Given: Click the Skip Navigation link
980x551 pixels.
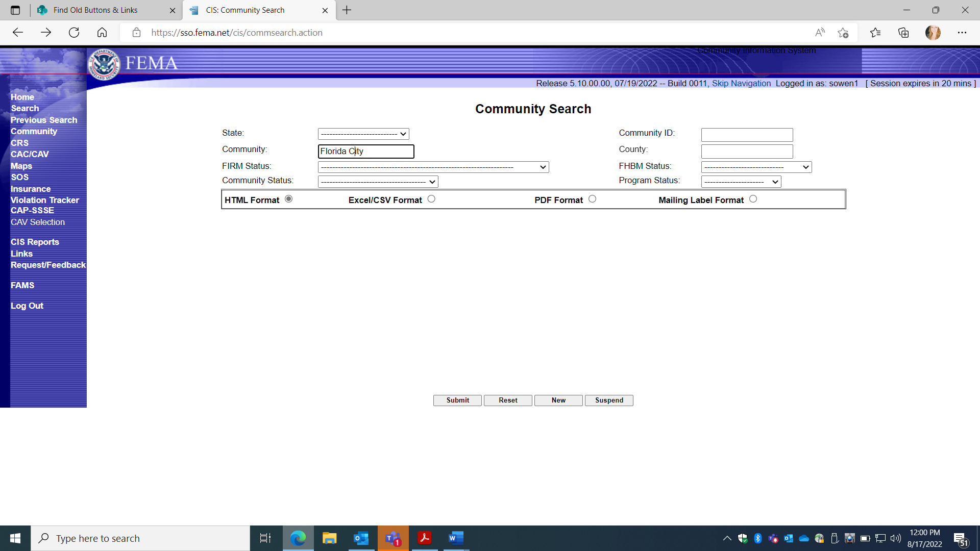Looking at the screenshot, I should pos(741,83).
